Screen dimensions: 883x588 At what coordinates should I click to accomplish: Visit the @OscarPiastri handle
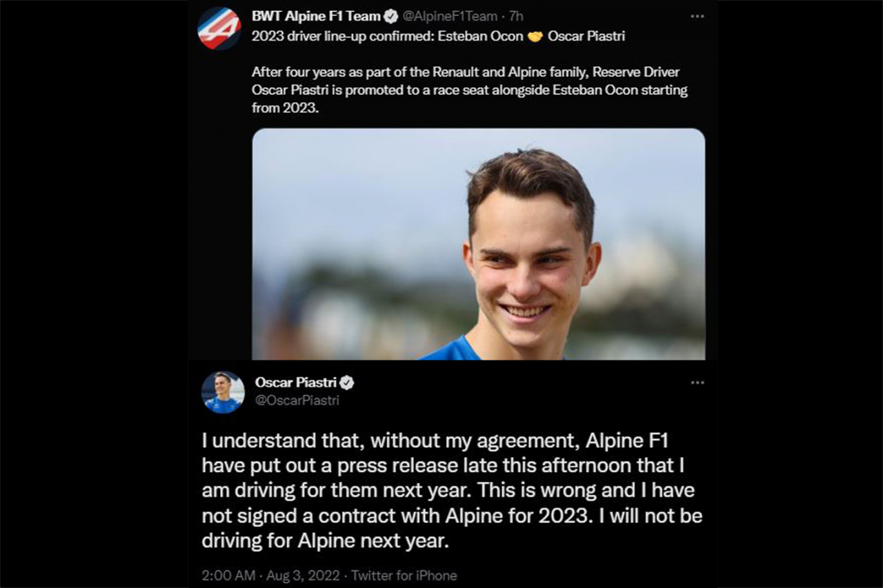pyautogui.click(x=297, y=401)
